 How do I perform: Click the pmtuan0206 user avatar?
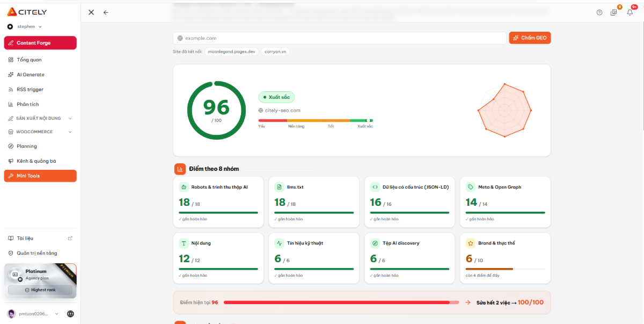click(x=11, y=314)
